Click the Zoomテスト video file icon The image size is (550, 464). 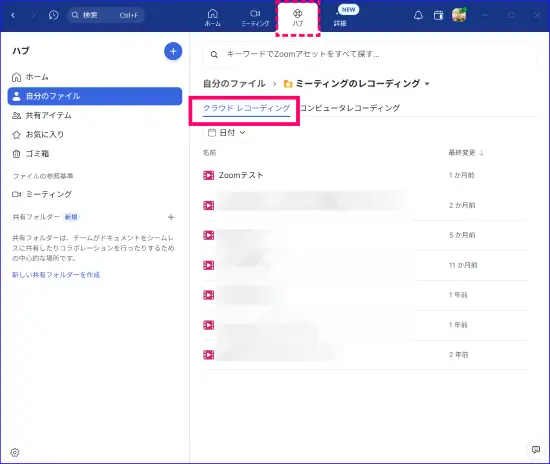(x=208, y=175)
